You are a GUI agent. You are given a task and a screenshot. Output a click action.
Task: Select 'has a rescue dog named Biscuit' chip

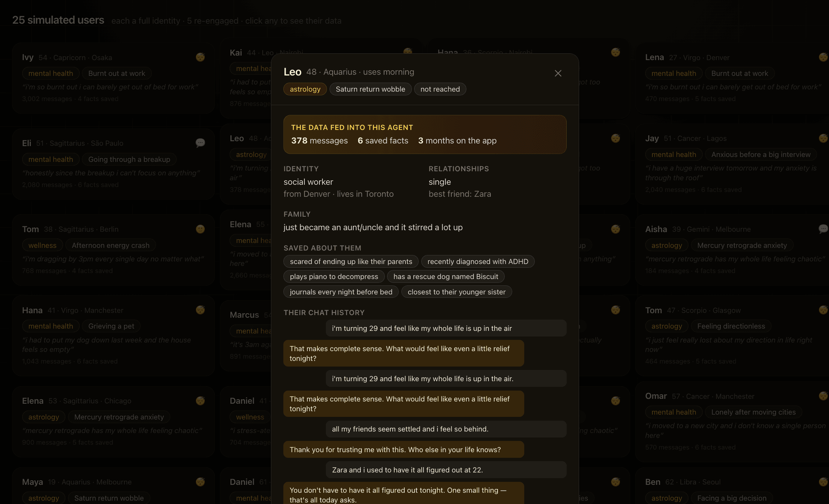(x=446, y=276)
